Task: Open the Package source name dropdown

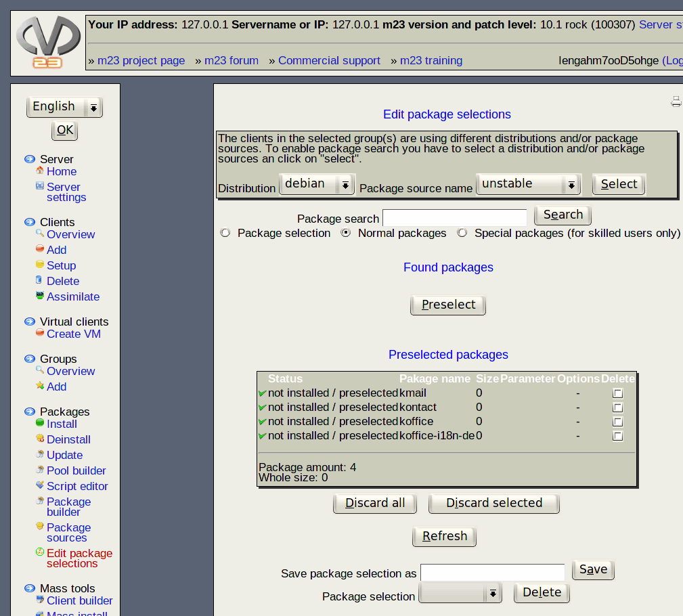Action: pos(528,183)
